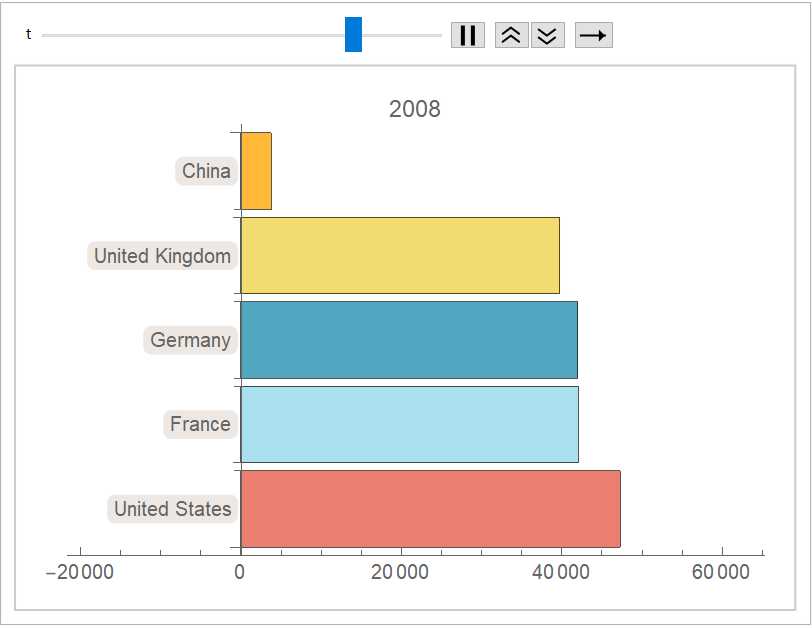
Task: Click the slider track right of the thumb
Action: (x=400, y=35)
